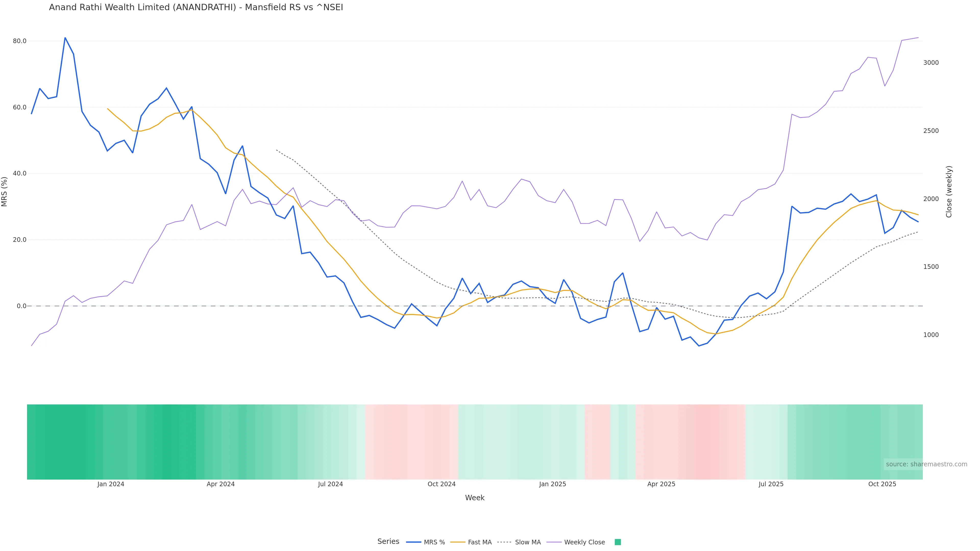This screenshot has height=551, width=980.
Task: Hide the Fast MA series via legend label
Action: click(479, 542)
